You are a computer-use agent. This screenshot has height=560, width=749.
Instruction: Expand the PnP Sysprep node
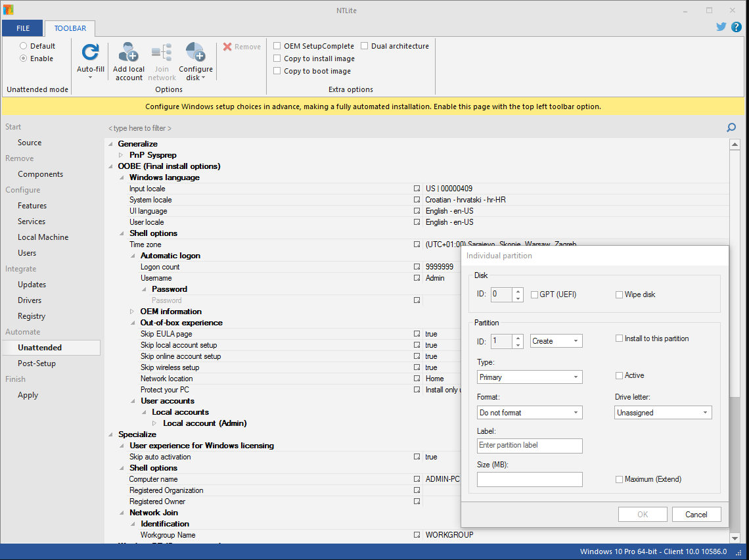click(121, 155)
